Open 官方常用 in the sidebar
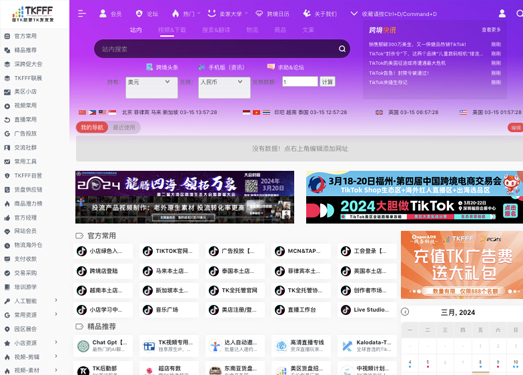 (25, 36)
